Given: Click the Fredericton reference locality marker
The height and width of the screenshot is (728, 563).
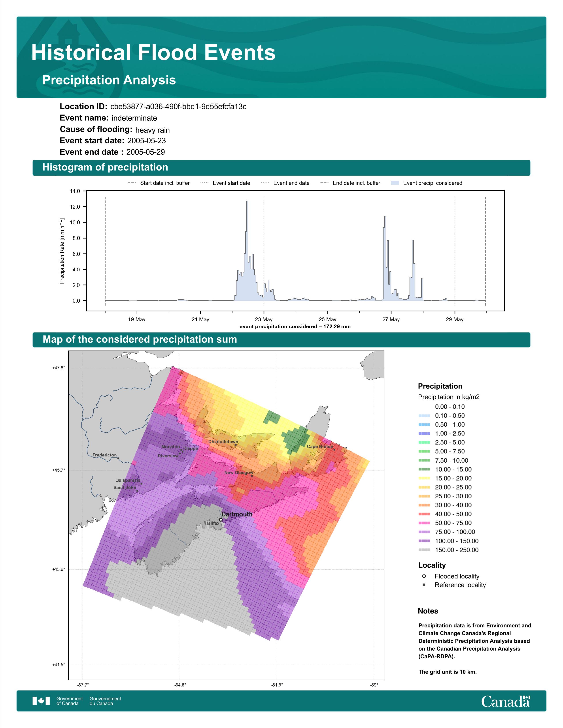Looking at the screenshot, I should point(118,458).
